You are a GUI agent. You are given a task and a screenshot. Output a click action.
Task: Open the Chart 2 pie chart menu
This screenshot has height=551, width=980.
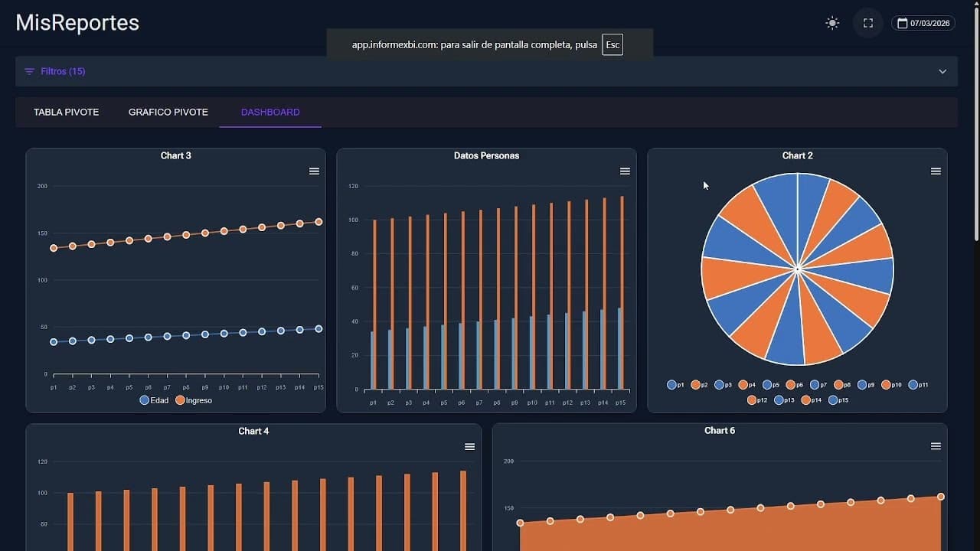(x=936, y=171)
